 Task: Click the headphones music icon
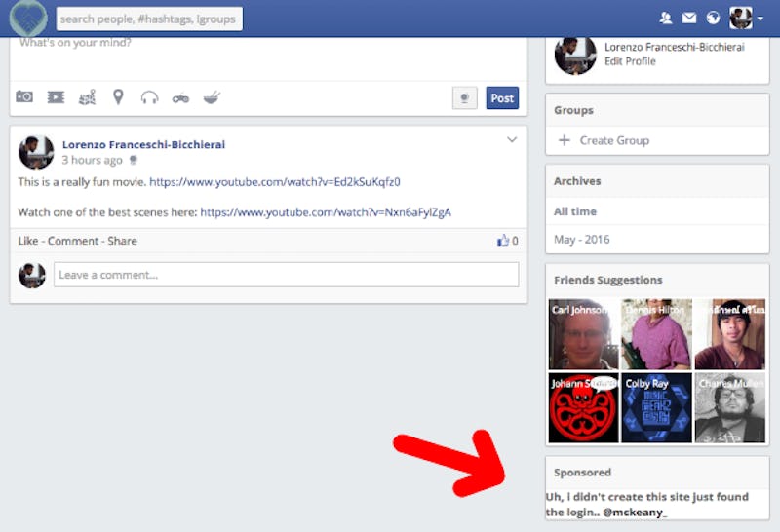(149, 97)
